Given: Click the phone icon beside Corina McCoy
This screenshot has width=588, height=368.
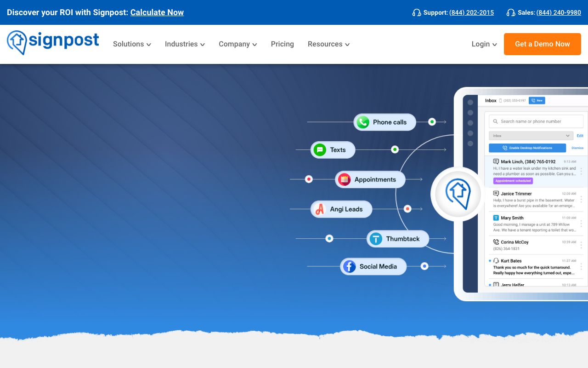Looking at the screenshot, I should tap(496, 242).
